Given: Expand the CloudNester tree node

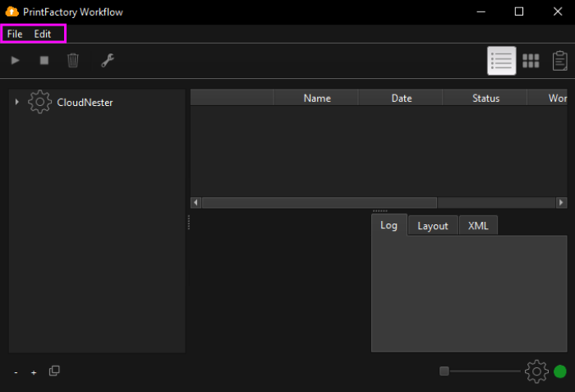Looking at the screenshot, I should (17, 102).
